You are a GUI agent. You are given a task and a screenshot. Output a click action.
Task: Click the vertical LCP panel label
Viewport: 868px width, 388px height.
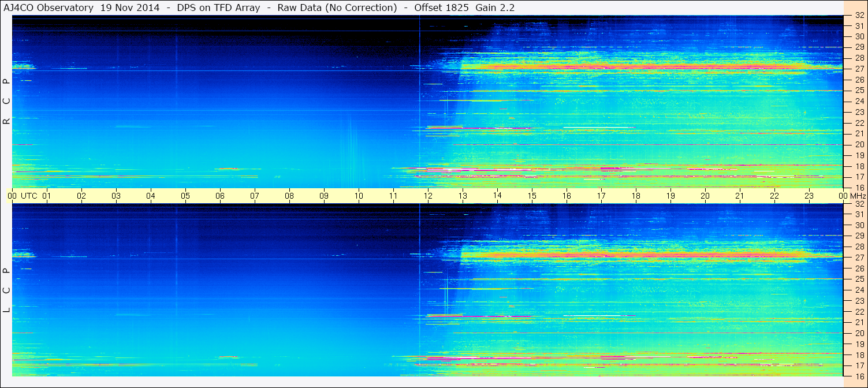tap(6, 290)
